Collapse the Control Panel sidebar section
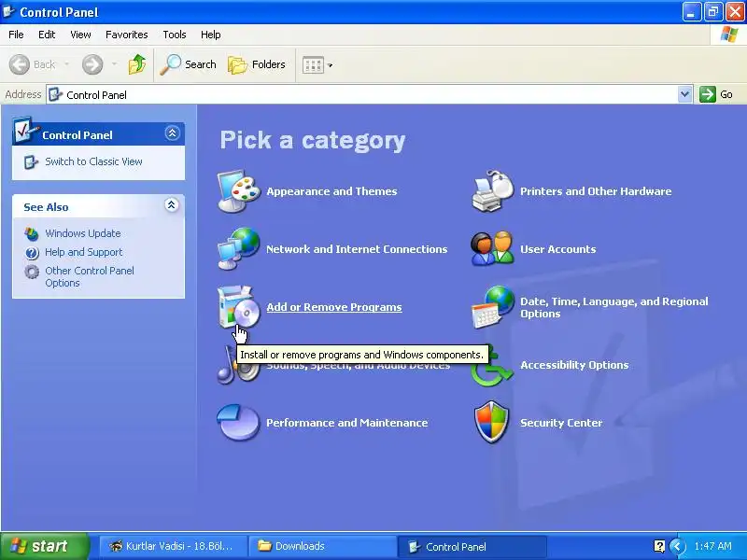Image resolution: width=747 pixels, height=560 pixels. coord(172,133)
